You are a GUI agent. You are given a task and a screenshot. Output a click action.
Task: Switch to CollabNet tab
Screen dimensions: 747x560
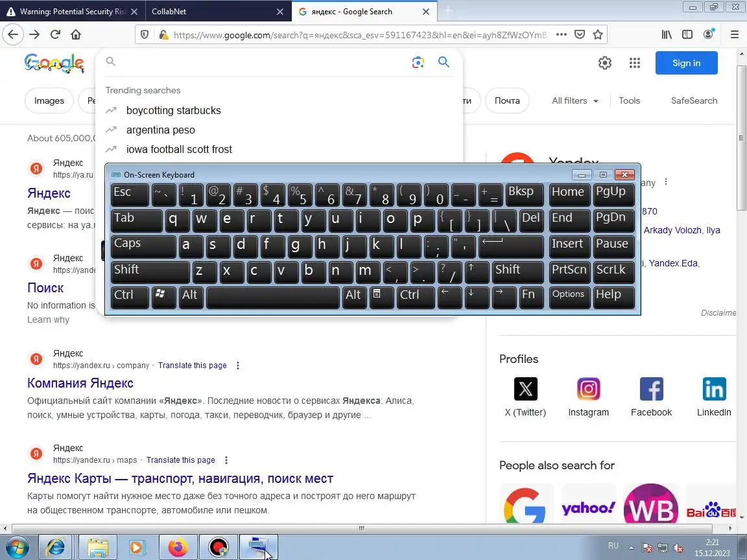(217, 12)
